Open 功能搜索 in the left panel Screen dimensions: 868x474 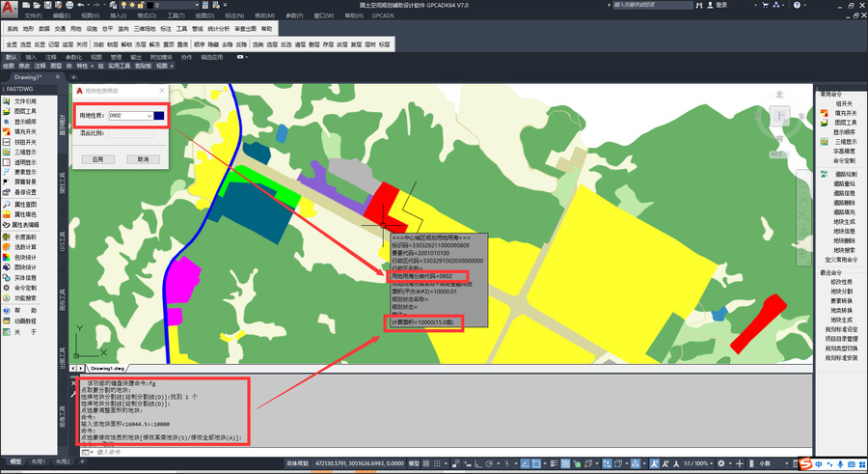[x=19, y=297]
